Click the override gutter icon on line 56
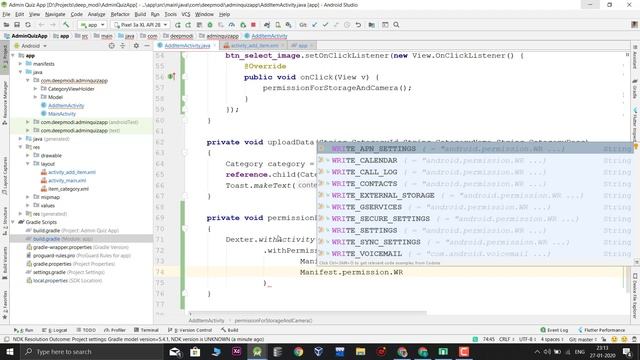The width and height of the screenshot is (640, 360). 171,76
